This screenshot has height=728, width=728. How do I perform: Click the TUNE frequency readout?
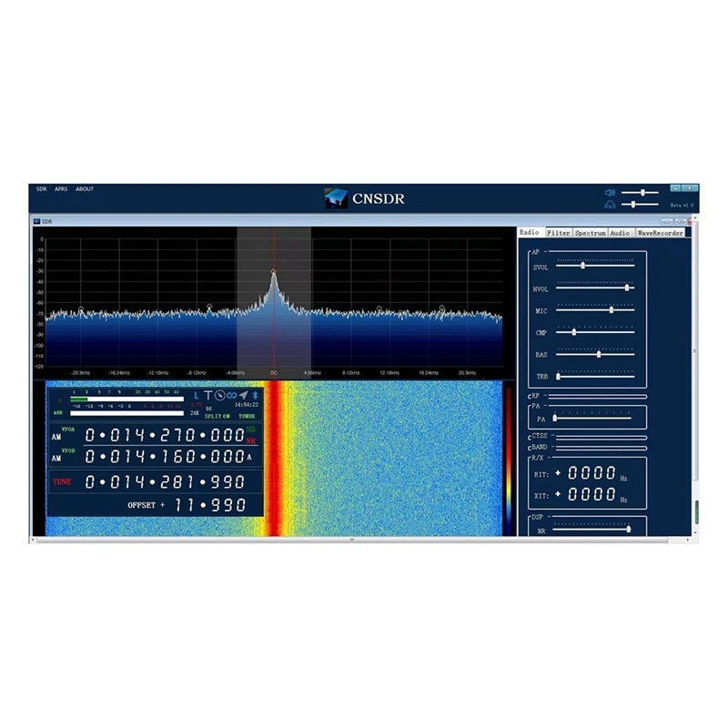point(164,481)
